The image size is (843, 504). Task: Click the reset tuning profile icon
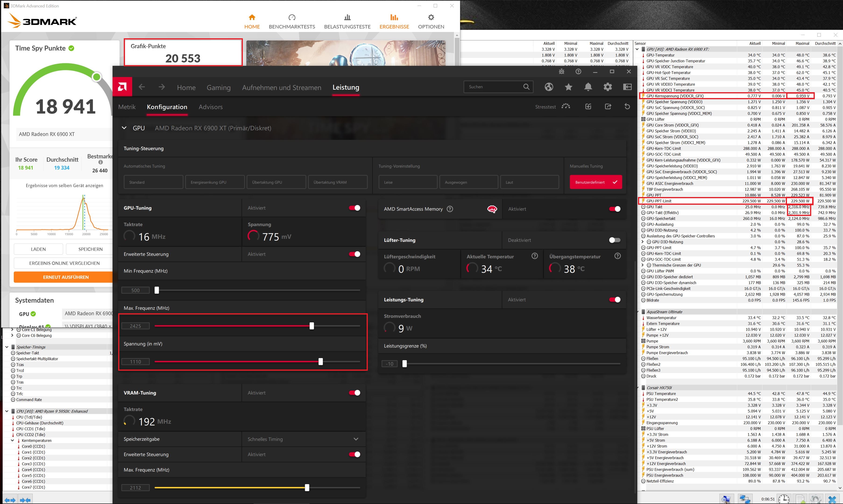pyautogui.click(x=627, y=107)
